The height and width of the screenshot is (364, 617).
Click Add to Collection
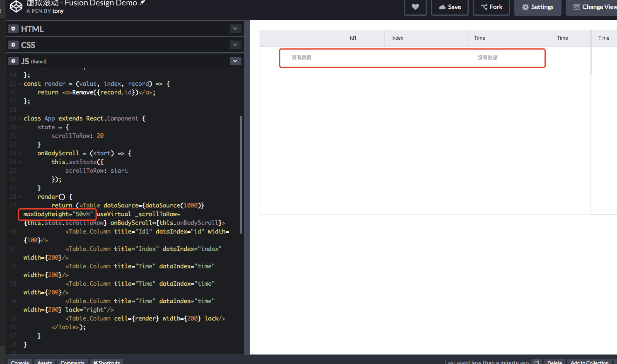(589, 362)
